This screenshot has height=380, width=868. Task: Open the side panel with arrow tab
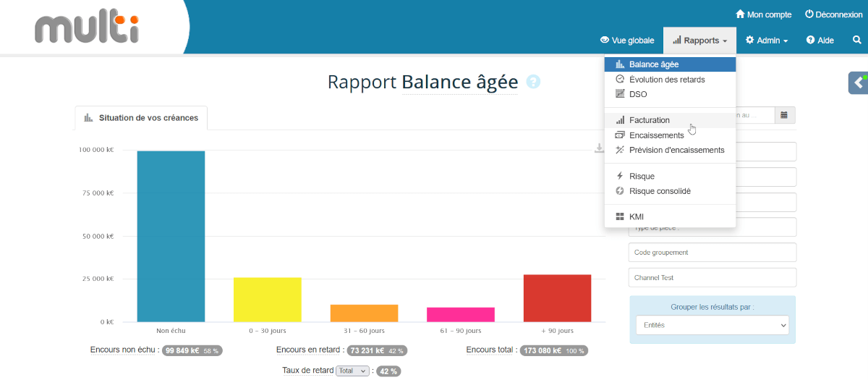pyautogui.click(x=858, y=83)
